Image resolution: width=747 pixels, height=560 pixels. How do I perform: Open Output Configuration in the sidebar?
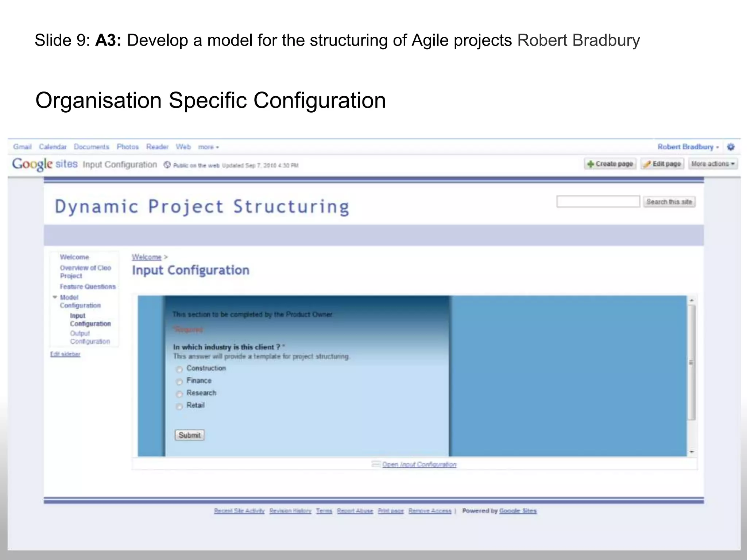pyautogui.click(x=90, y=337)
